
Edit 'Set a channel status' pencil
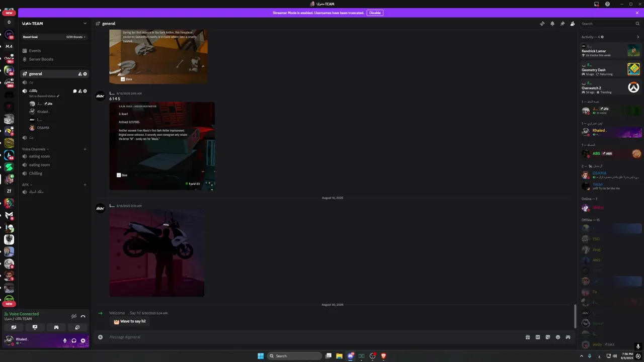point(58,96)
